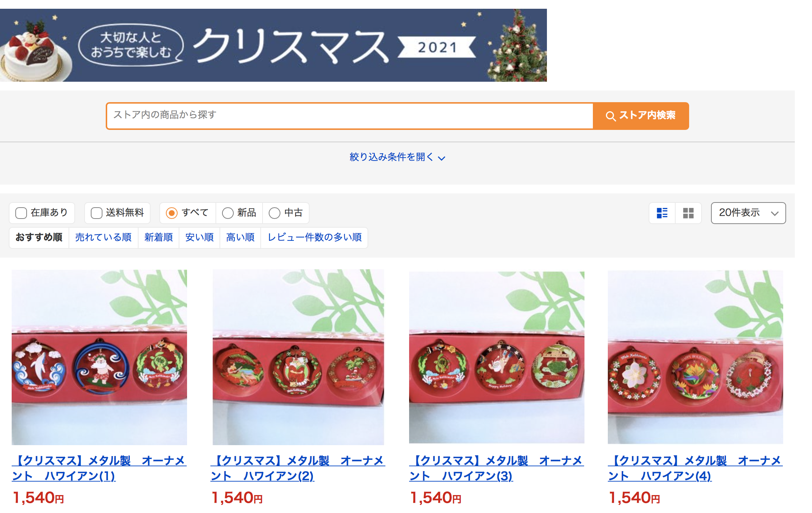Sort by 新着順
This screenshot has width=812, height=513.
(159, 238)
